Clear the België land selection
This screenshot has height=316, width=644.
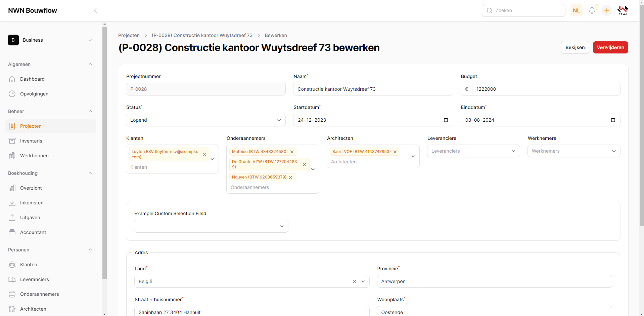click(354, 281)
